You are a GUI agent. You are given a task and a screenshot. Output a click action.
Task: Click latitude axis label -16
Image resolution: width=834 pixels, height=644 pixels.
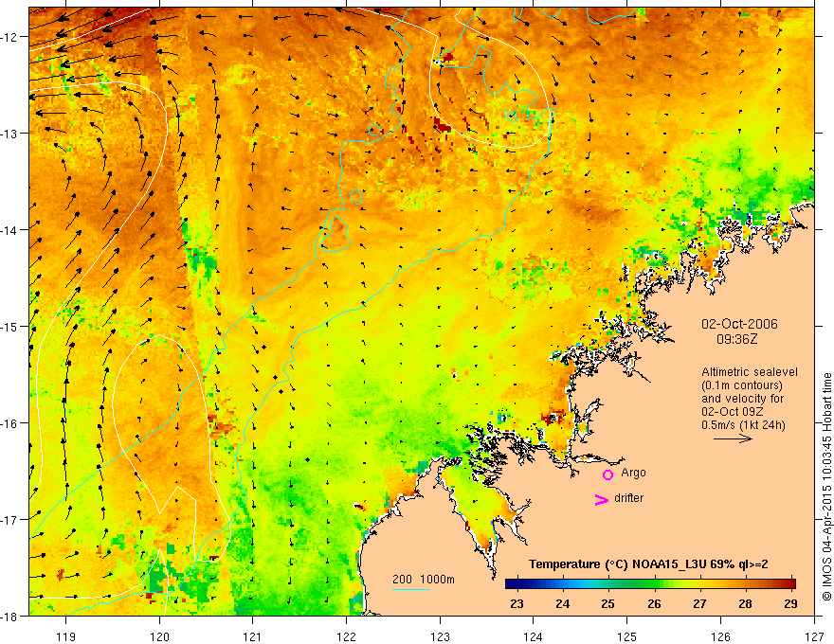click(10, 423)
